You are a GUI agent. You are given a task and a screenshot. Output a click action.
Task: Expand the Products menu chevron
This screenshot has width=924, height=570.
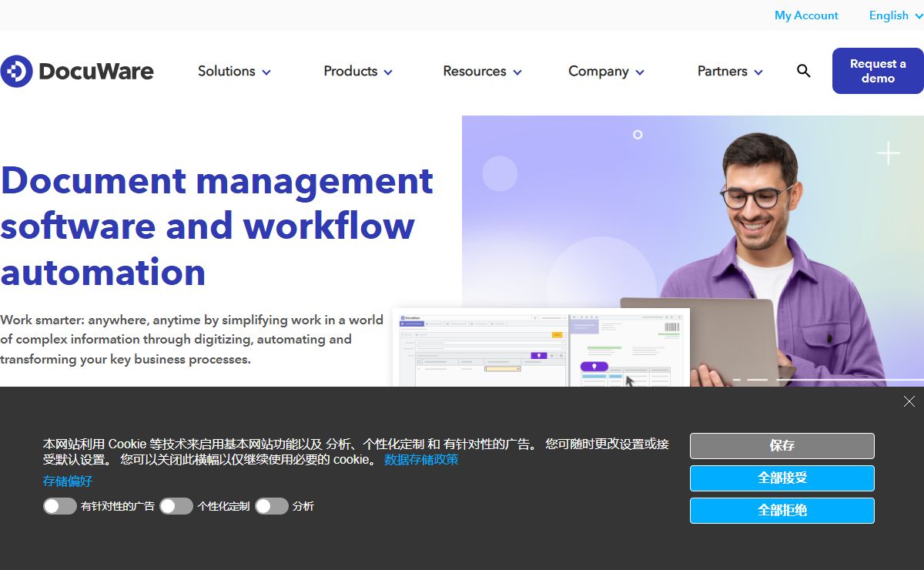click(388, 72)
